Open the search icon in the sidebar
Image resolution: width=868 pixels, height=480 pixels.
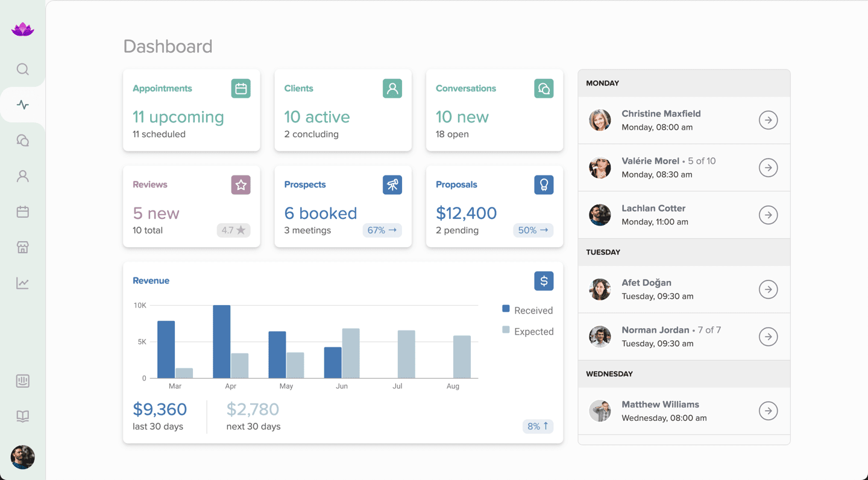click(x=22, y=69)
